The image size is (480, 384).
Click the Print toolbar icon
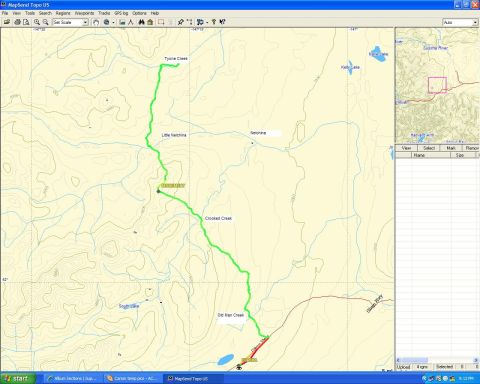(17, 22)
